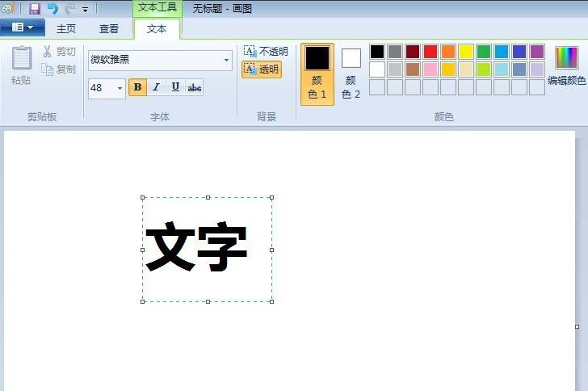Image resolution: width=588 pixels, height=391 pixels.
Task: Click the text box right-middle resize handle
Action: pyautogui.click(x=272, y=250)
